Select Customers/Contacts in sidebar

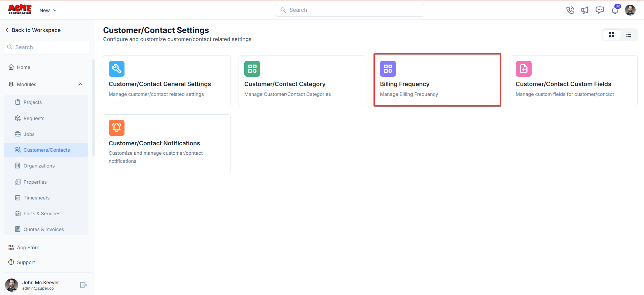[46, 150]
